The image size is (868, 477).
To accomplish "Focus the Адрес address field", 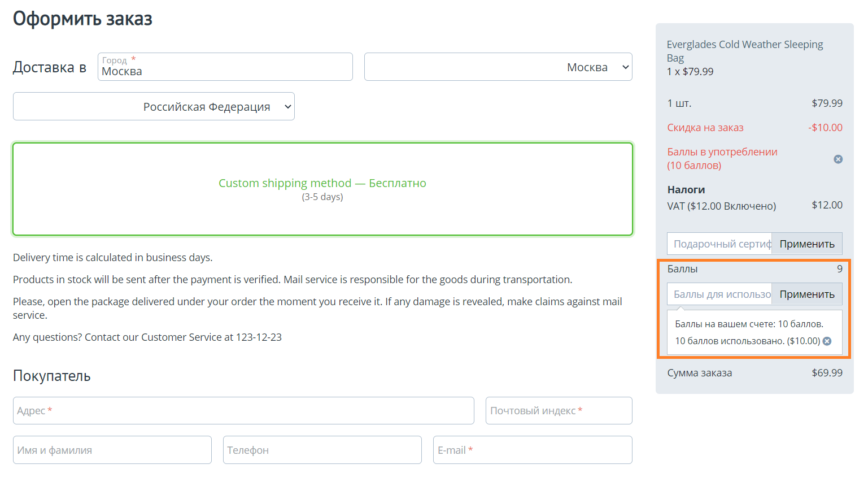I will (243, 411).
